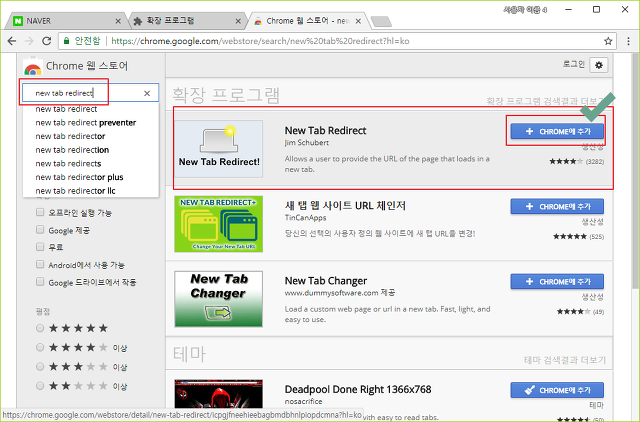Image resolution: width=640 pixels, height=422 pixels.
Task: Check the Google 드라이브에서 작동 checkbox
Action: (40, 282)
